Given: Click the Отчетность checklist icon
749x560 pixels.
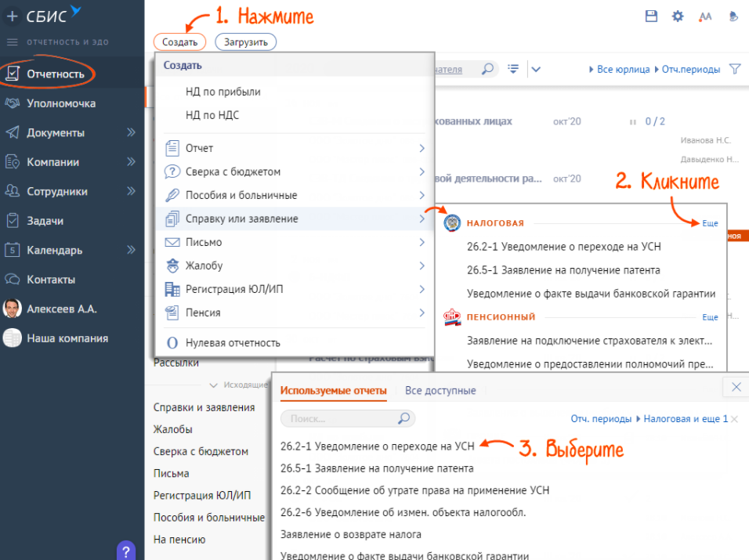Looking at the screenshot, I should coord(13,74).
